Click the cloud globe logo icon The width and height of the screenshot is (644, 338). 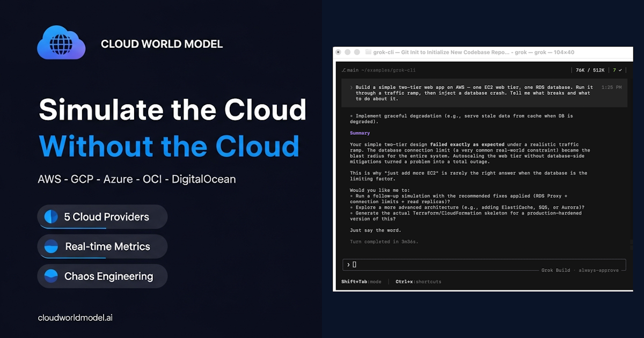(x=61, y=42)
